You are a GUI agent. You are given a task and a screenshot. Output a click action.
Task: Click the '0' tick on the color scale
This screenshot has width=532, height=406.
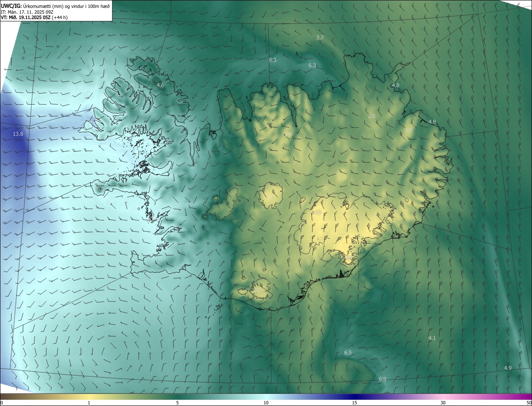2,403
